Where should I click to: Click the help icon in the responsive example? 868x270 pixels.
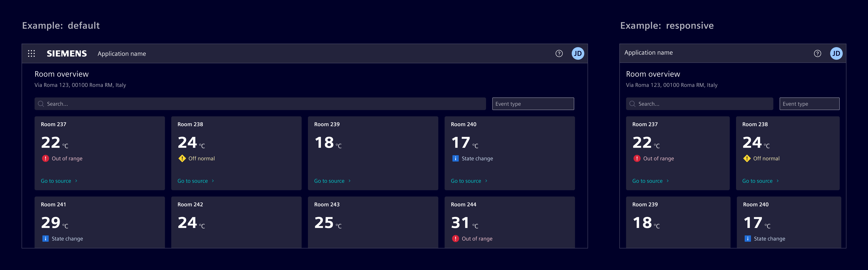tap(817, 53)
